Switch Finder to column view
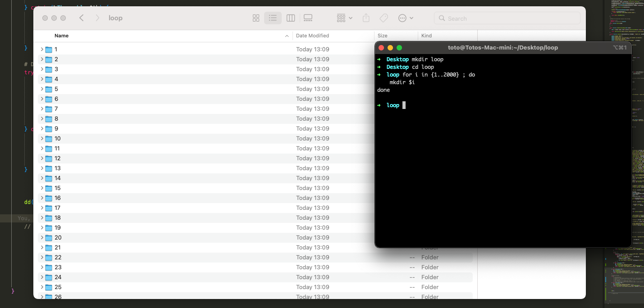 pyautogui.click(x=291, y=18)
